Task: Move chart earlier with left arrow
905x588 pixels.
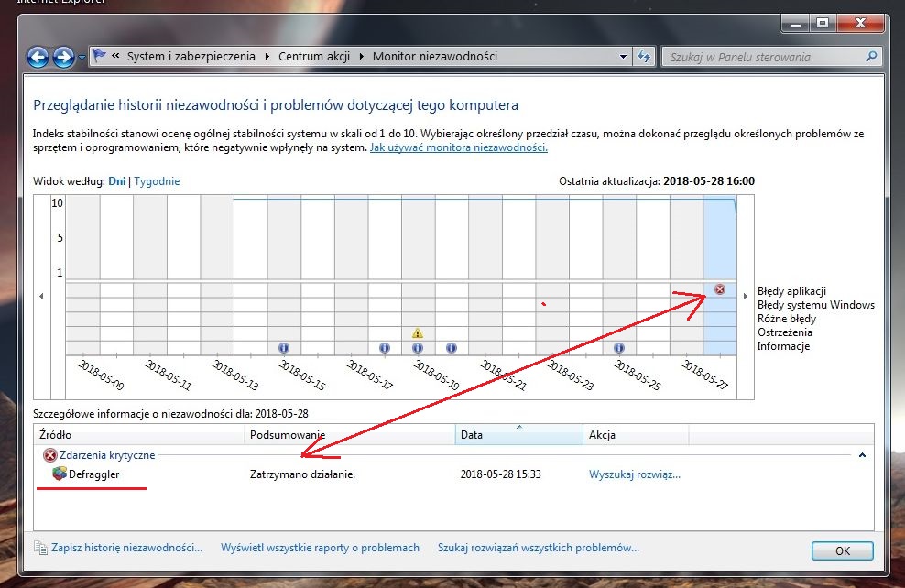Action: pos(41,296)
